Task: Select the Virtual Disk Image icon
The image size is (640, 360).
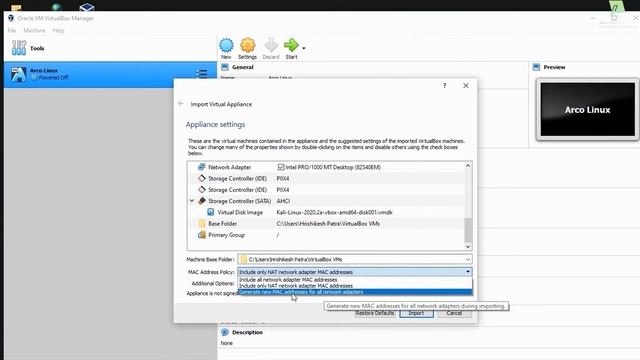Action: [x=211, y=212]
